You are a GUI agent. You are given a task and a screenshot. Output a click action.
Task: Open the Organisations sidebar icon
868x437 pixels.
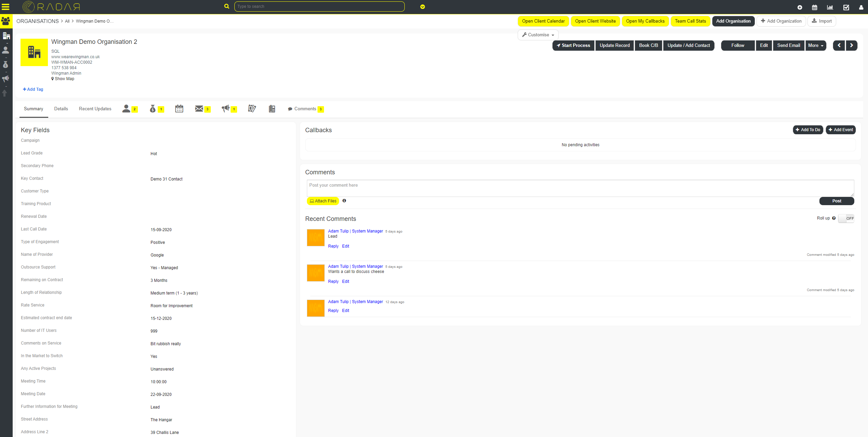6,36
